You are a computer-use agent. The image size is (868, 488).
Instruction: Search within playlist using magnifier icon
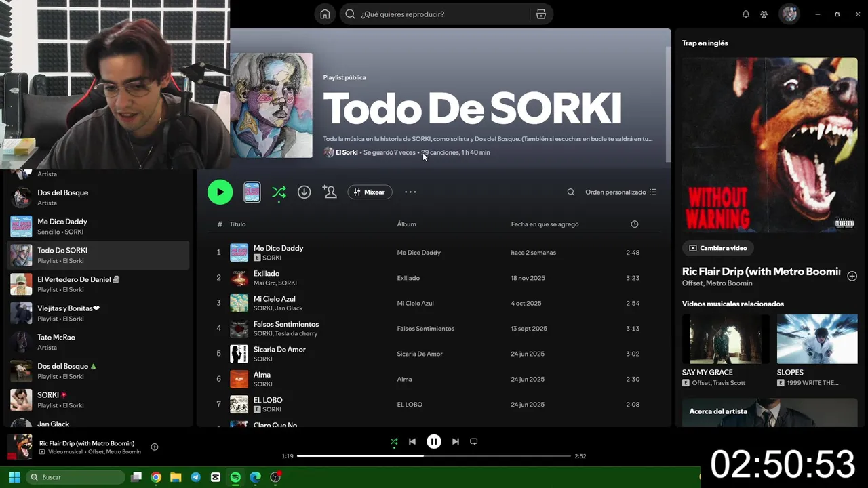[x=571, y=192]
